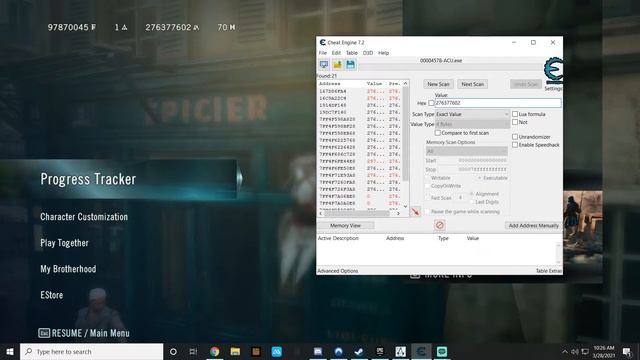Switch to Assassin's Creed Unity taskbar icon
The width and height of the screenshot is (640, 360).
400,351
